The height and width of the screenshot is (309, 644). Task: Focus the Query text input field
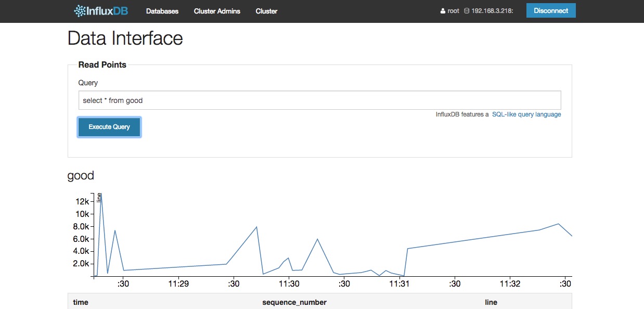pos(319,100)
